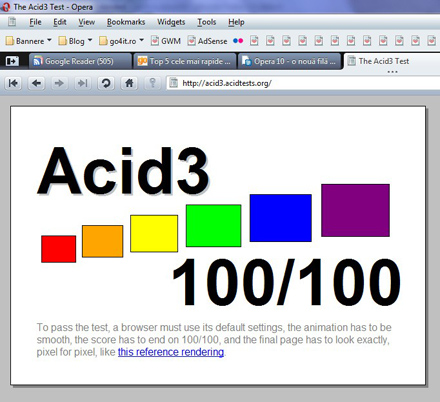Image resolution: width=440 pixels, height=402 pixels.
Task: Open the GWM bookmark
Action: pyautogui.click(x=166, y=41)
